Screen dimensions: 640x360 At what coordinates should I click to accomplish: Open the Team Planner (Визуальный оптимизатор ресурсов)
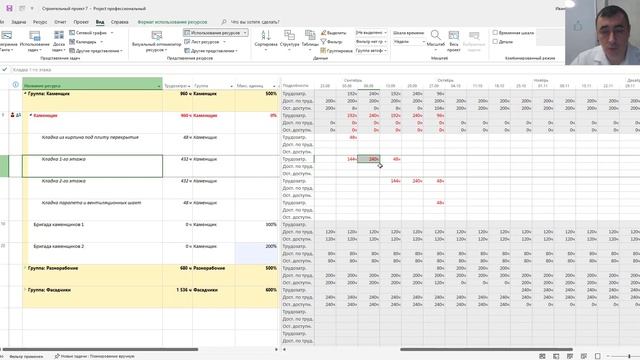click(x=157, y=41)
